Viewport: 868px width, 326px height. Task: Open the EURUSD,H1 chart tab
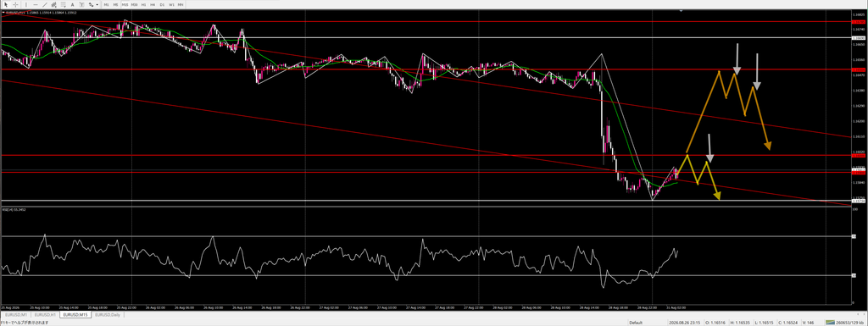tap(46, 314)
